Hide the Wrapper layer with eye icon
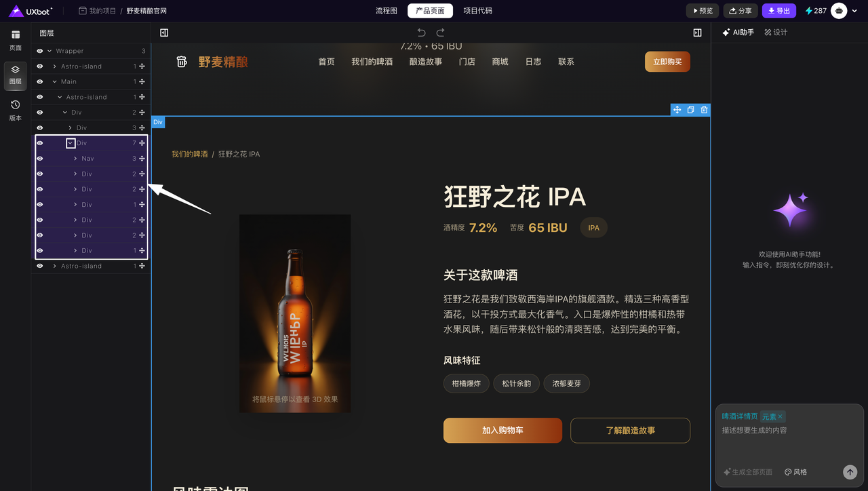 (39, 51)
